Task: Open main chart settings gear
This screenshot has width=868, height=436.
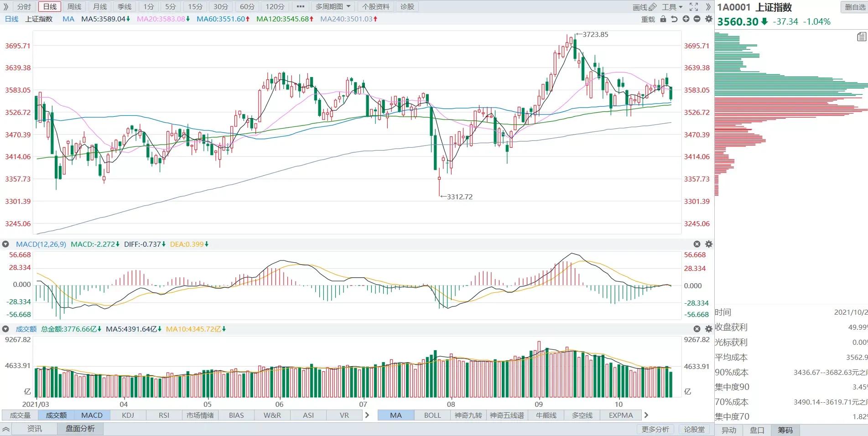Action: pos(708,19)
